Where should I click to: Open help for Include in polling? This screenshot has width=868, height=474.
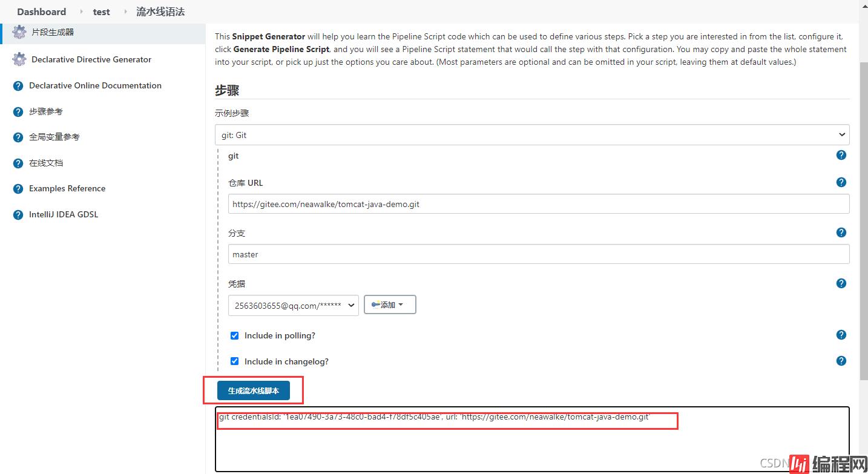pos(841,335)
